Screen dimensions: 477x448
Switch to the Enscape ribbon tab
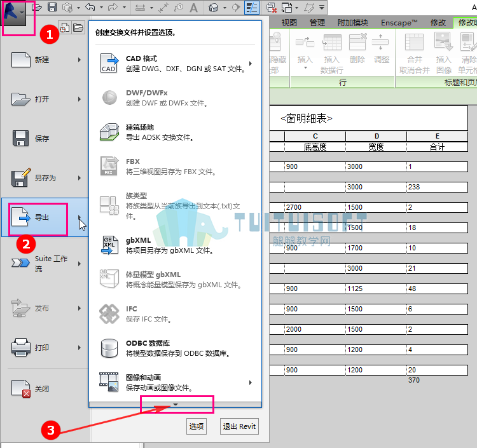[399, 22]
